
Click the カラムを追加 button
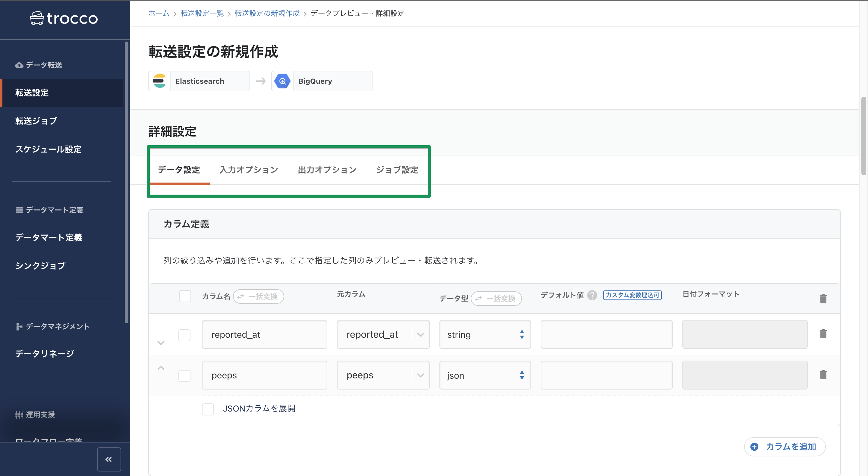(x=785, y=447)
